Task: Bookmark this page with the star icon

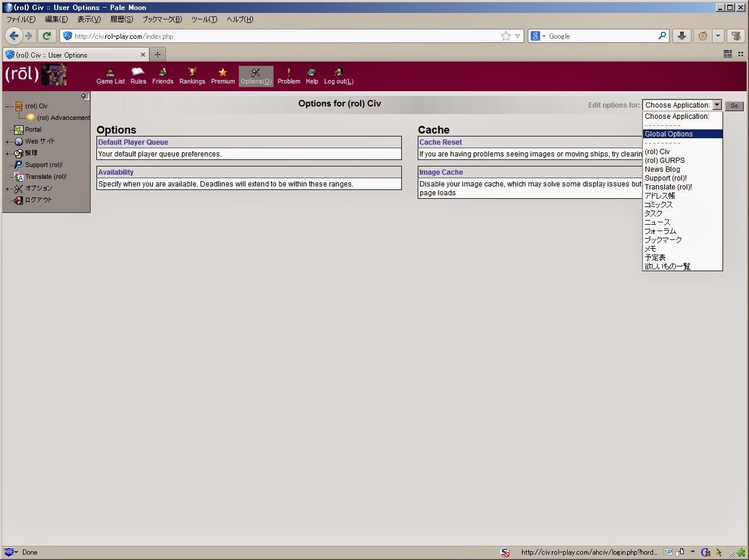Action: 506,36
